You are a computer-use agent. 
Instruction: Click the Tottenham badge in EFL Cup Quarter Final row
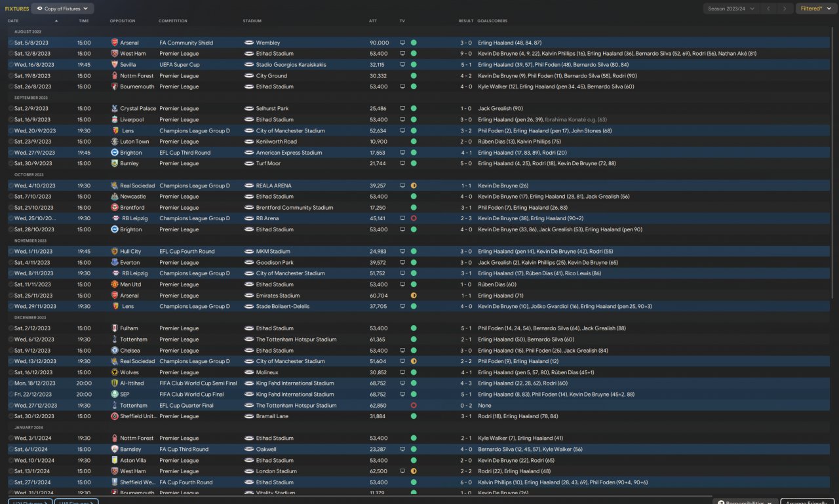click(115, 405)
